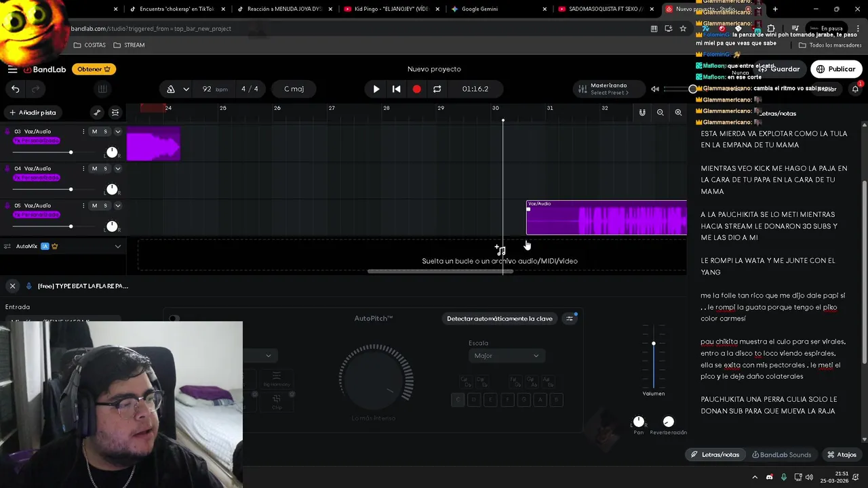Click the Reverberación knob

coord(669,422)
